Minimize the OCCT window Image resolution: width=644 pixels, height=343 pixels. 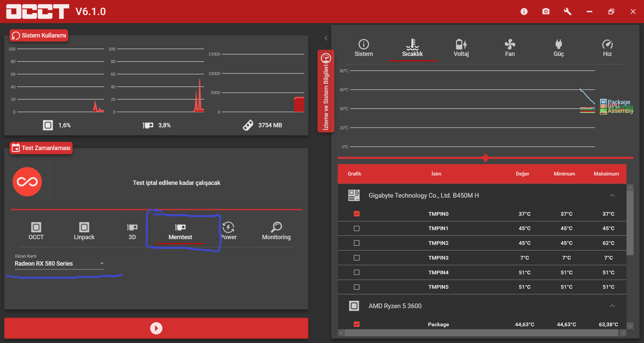589,12
